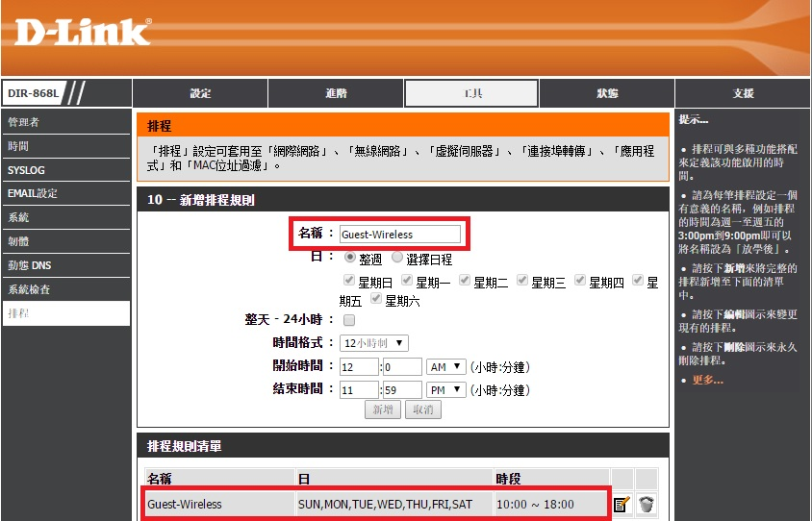Click the edit icon for Guest-Wireless schedule

pos(622,503)
